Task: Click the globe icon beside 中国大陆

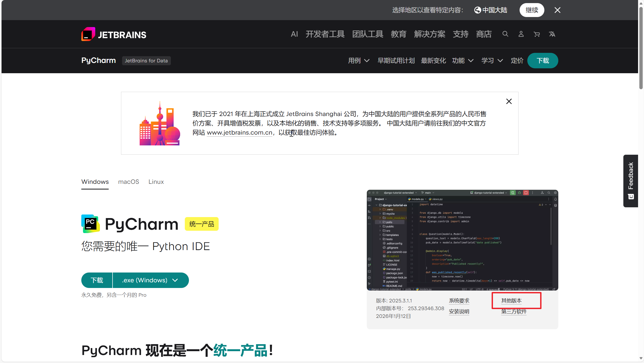Action: point(478,10)
